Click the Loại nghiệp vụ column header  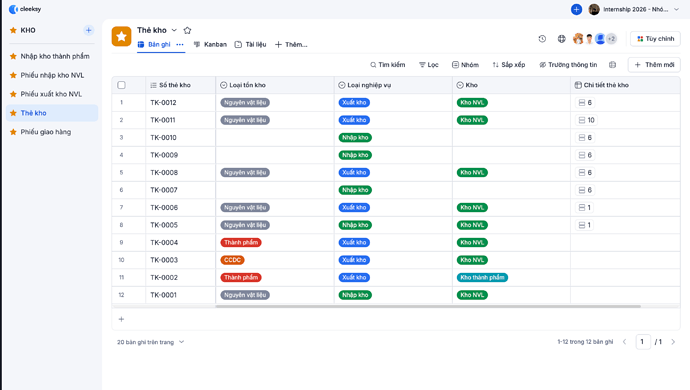click(393, 85)
